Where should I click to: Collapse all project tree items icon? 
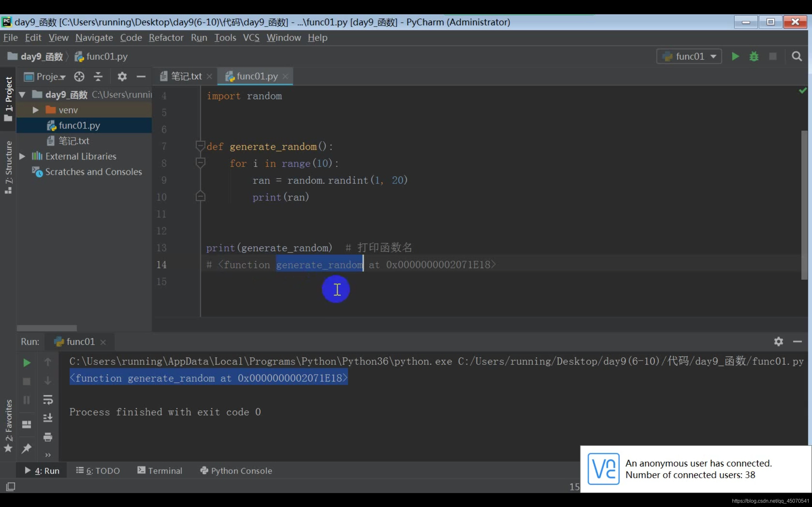coord(98,77)
